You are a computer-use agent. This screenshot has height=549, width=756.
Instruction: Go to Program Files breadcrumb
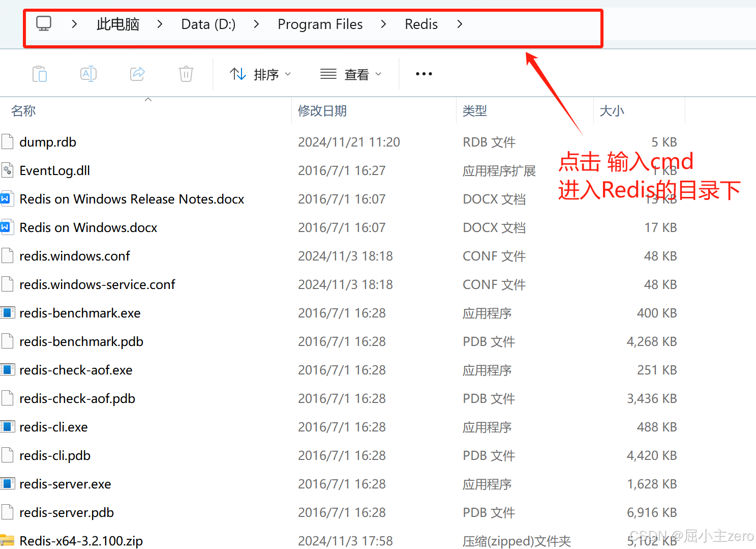(x=320, y=24)
